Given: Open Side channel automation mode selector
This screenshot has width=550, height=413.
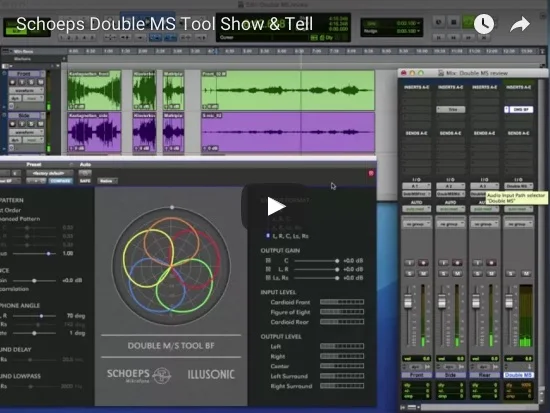Looking at the screenshot, I should (450, 209).
